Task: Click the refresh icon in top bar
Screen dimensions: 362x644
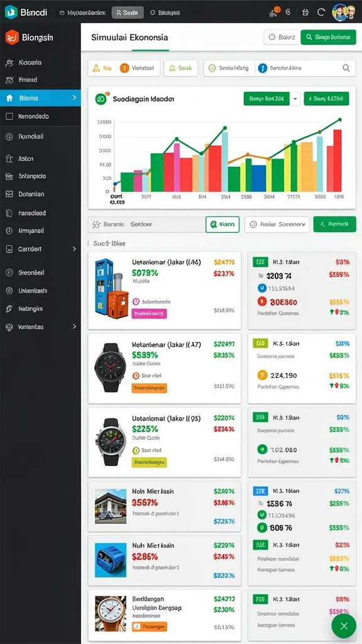Action: [x=321, y=13]
